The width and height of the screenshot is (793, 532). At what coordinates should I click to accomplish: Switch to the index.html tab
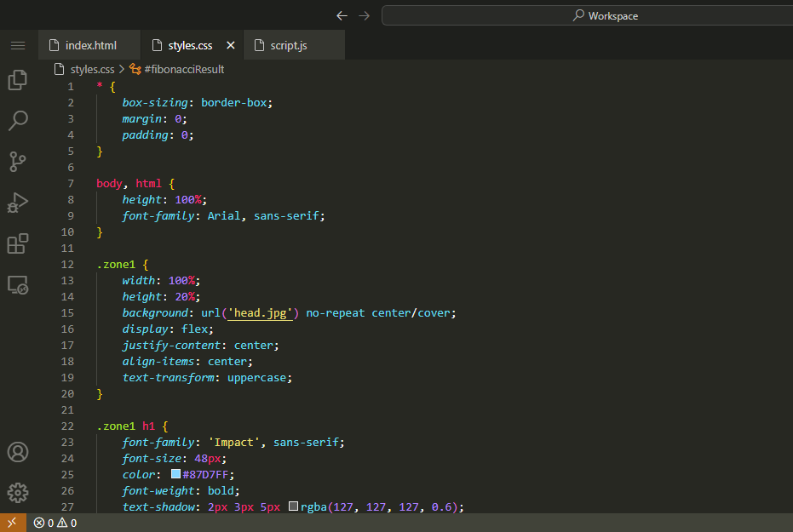pos(89,45)
